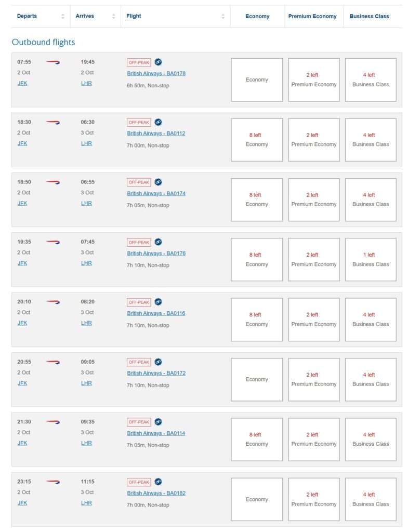Click the badge icon beside OFF-PEAK on BA0172

(x=158, y=362)
